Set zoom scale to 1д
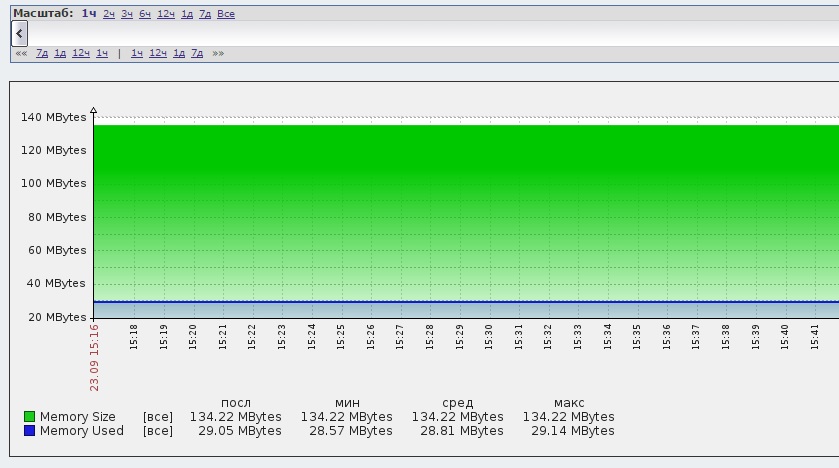839x468 pixels. point(187,14)
